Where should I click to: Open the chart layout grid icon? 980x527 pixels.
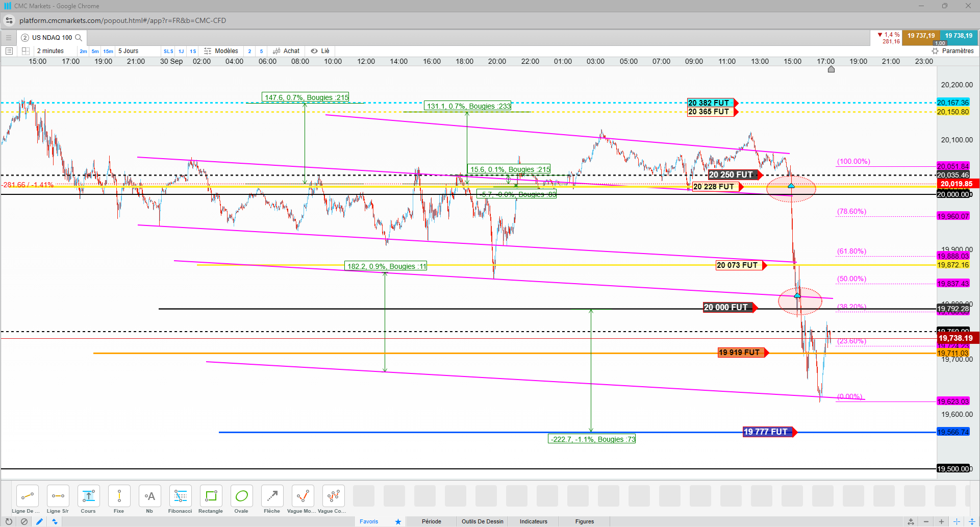point(26,51)
